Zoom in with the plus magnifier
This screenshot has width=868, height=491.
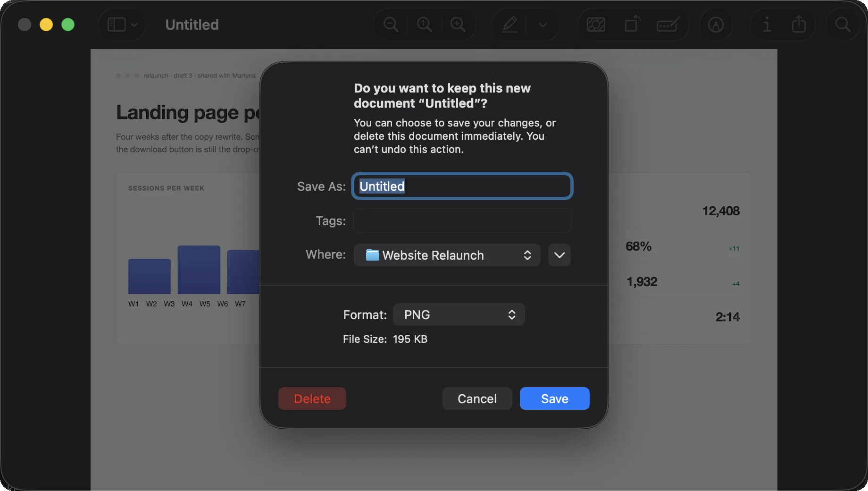[x=458, y=25]
